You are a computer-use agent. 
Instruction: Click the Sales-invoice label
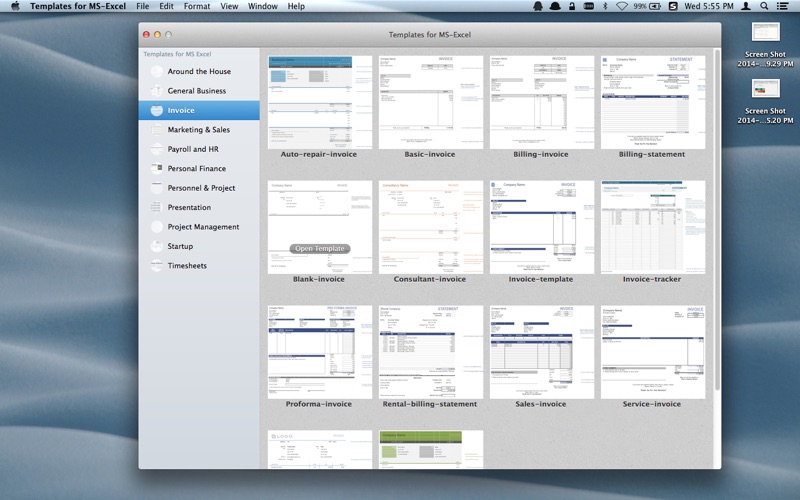541,404
